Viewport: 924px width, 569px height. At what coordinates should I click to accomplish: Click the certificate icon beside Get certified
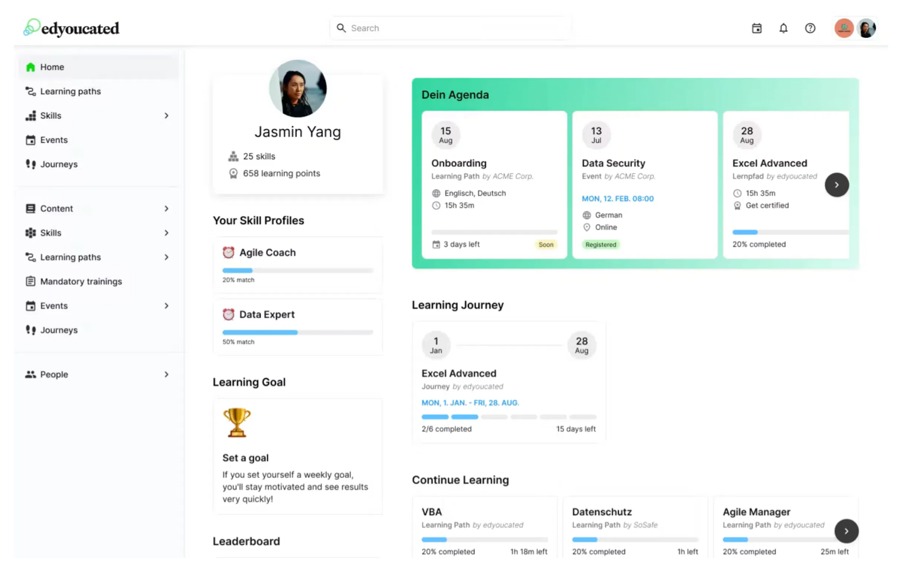coord(737,206)
